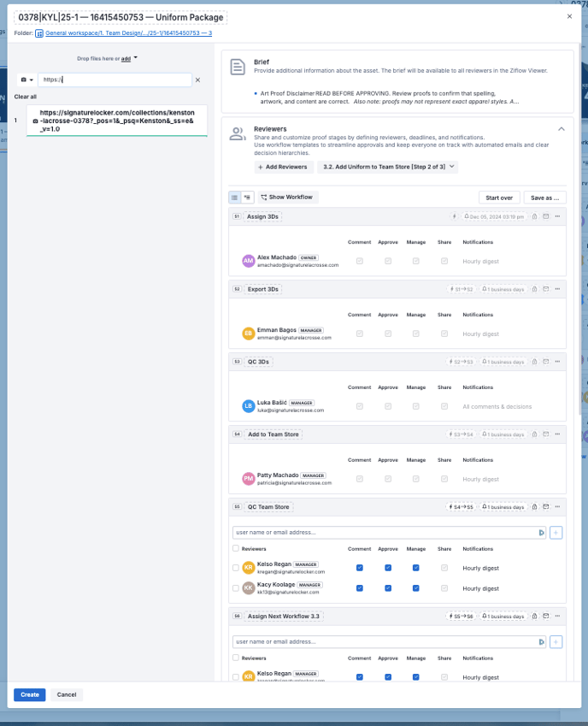
Task: Collapse the Reviewers section
Action: [562, 128]
